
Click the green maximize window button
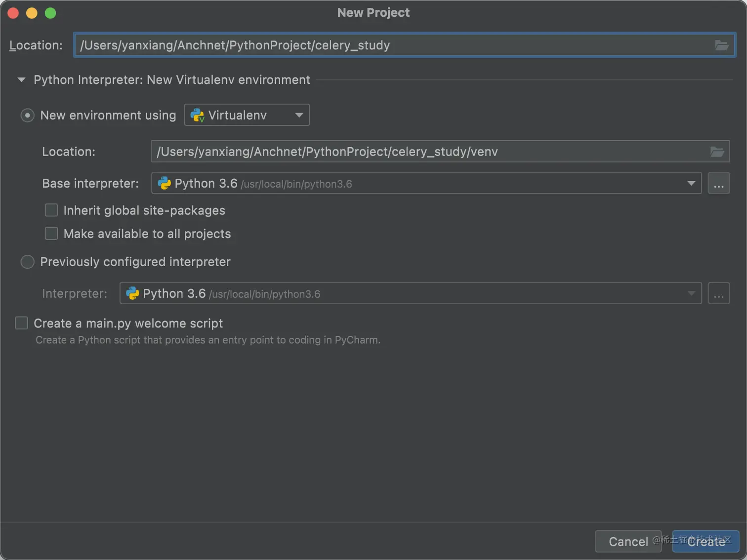[50, 13]
